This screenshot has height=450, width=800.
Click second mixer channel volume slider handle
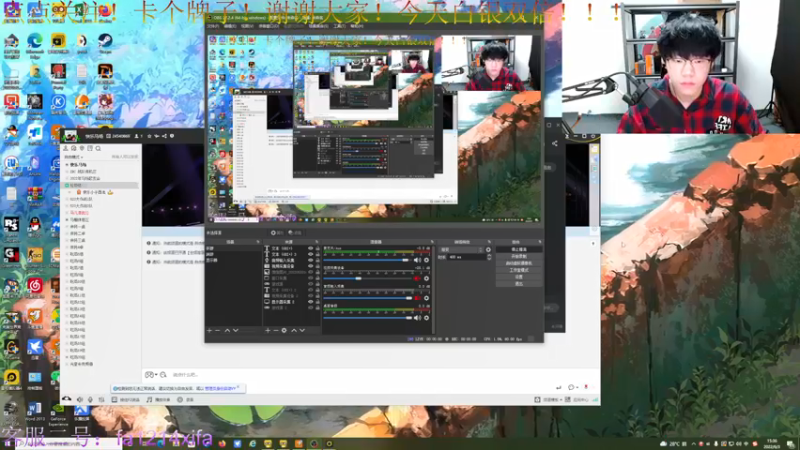click(x=358, y=279)
